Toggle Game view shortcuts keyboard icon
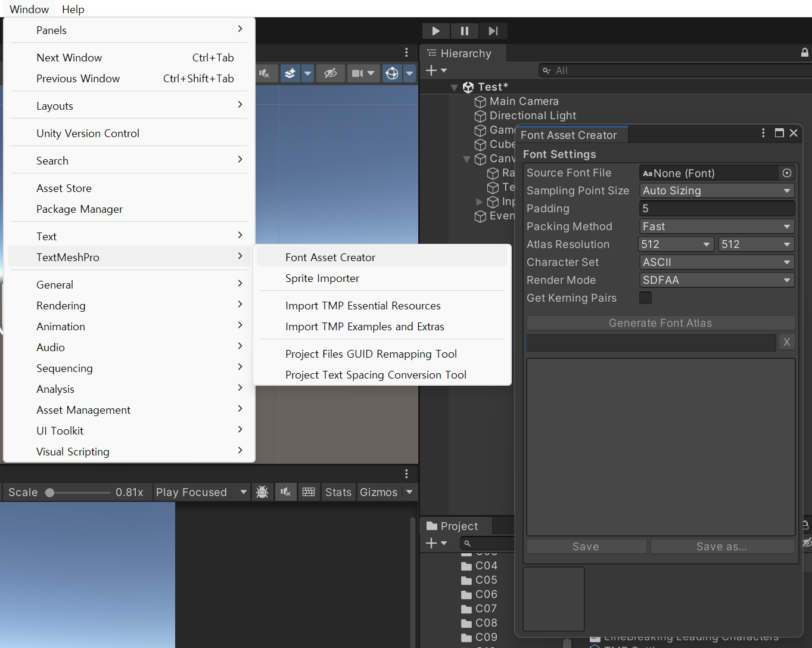Viewport: 812px width, 648px height. [309, 492]
